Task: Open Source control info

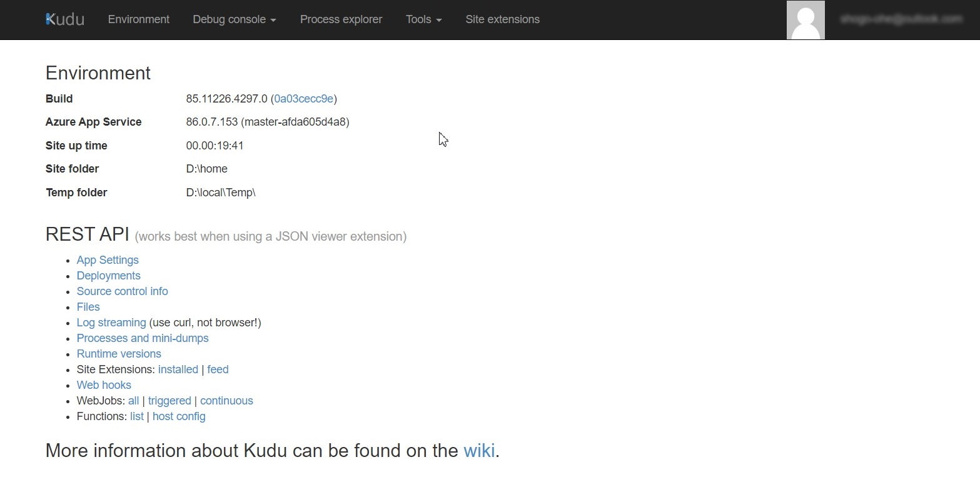Action: (122, 291)
